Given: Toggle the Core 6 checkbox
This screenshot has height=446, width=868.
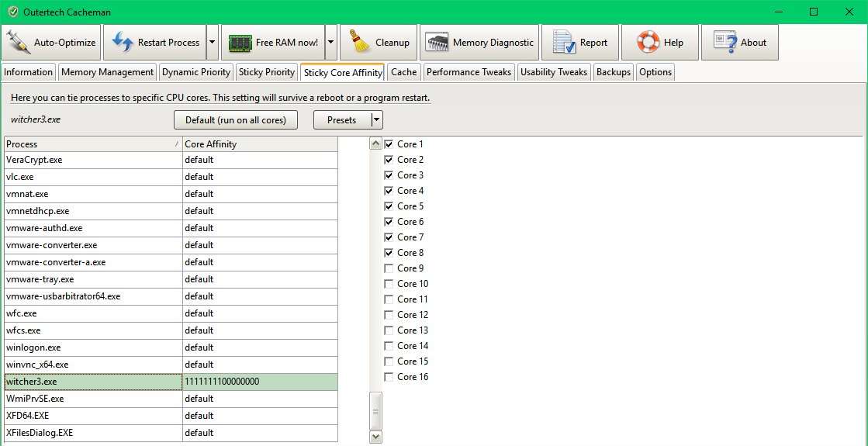Looking at the screenshot, I should (x=389, y=222).
